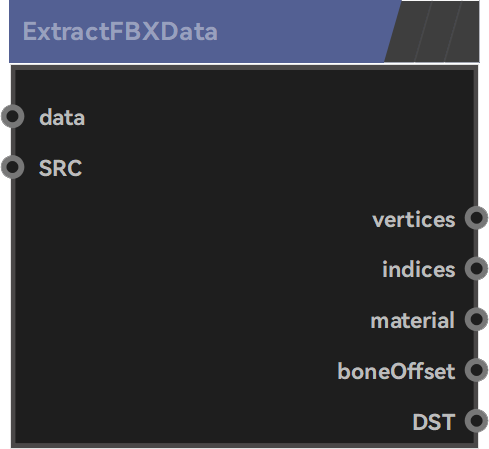Click the blue header bar beside the title
Screen dimensions: 489x449
tap(300, 32)
